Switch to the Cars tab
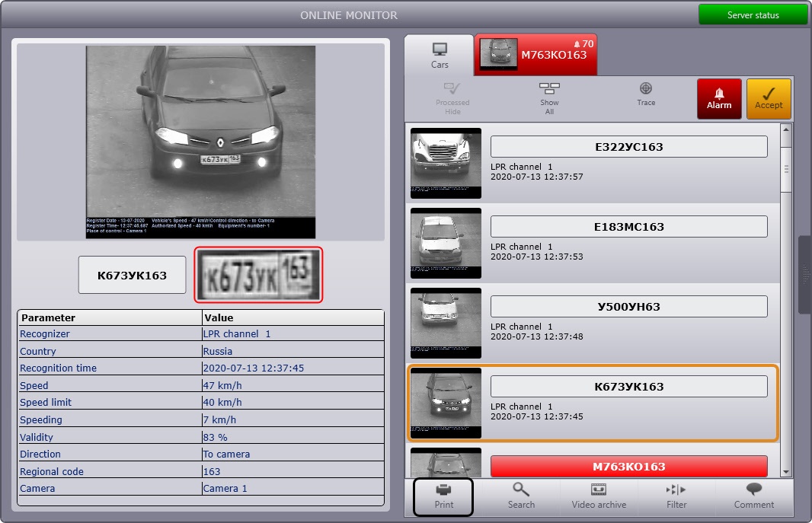Viewport: 812px width, 523px height. [440, 56]
